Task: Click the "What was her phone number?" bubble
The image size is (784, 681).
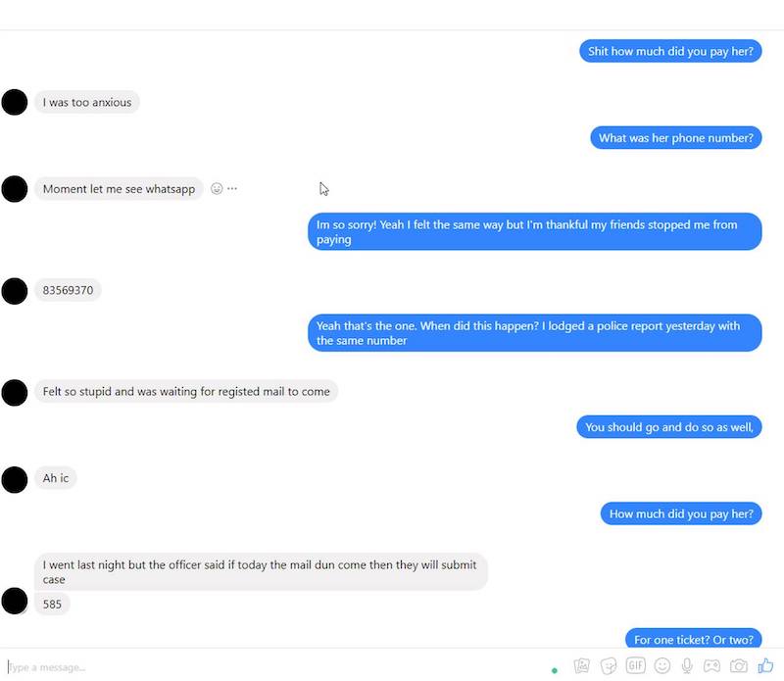Action: 676,138
